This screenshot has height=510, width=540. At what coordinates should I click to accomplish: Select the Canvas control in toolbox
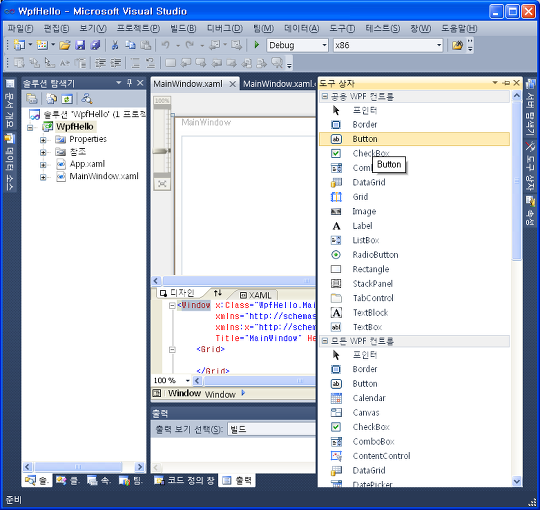414,413
